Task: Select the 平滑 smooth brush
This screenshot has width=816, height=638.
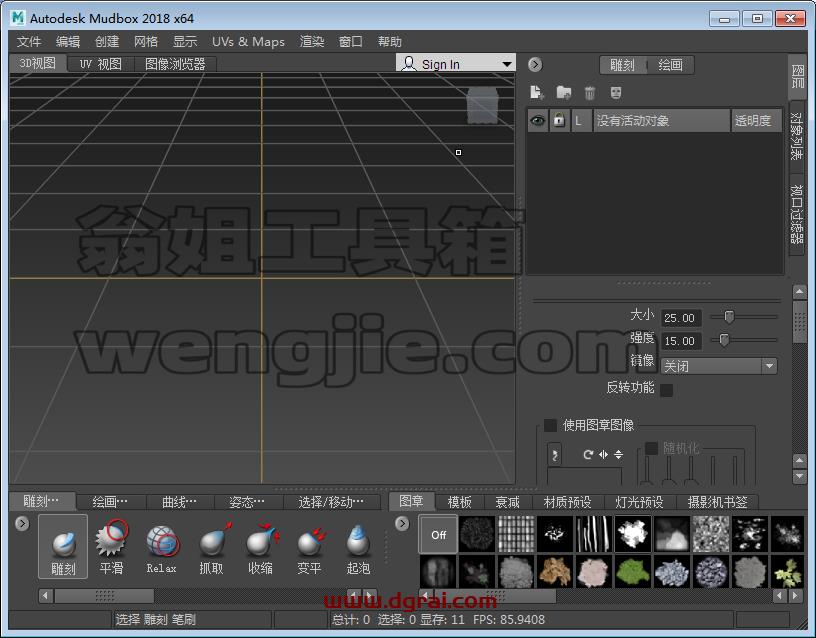Action: (111, 547)
